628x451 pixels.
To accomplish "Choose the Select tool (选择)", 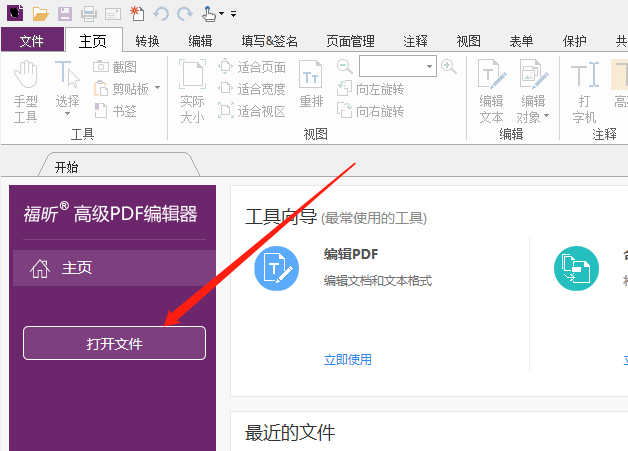I will click(67, 86).
